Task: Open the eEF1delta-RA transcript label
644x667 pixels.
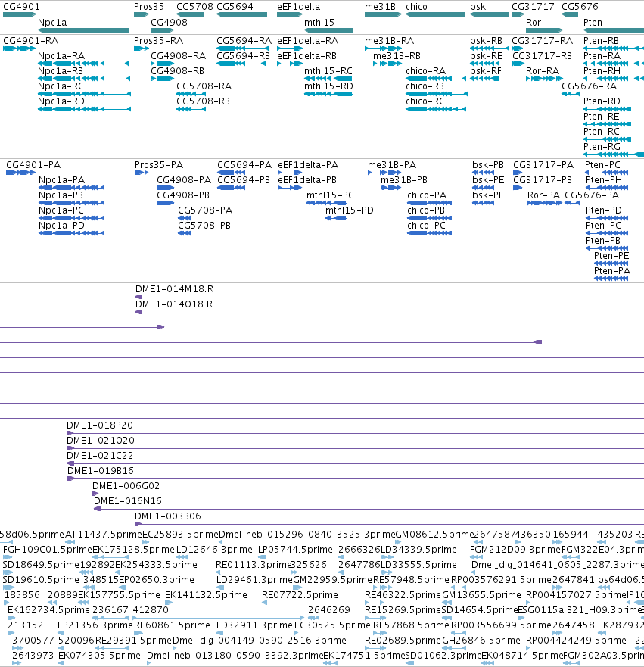Action: tap(308, 41)
